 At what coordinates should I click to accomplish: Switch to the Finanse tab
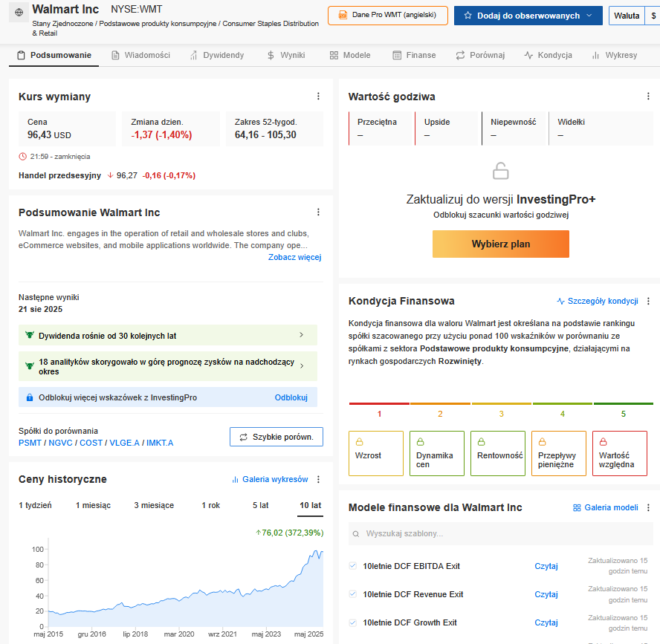point(414,55)
